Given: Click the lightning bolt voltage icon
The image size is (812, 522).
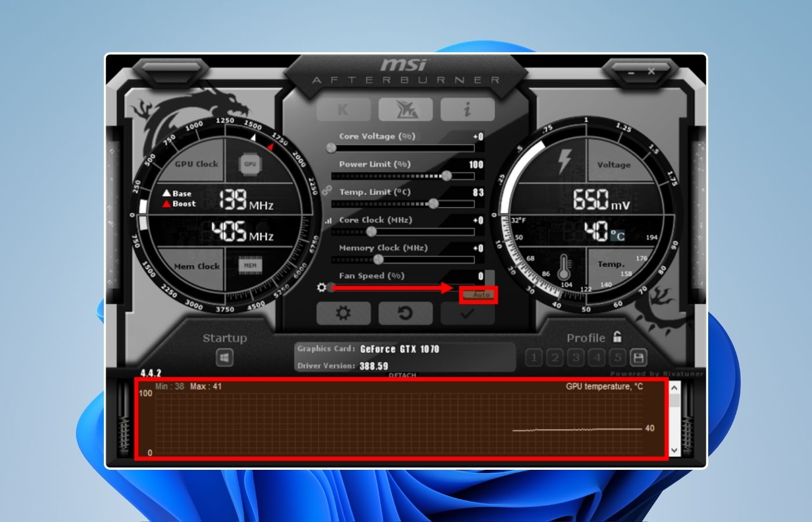Looking at the screenshot, I should click(564, 161).
